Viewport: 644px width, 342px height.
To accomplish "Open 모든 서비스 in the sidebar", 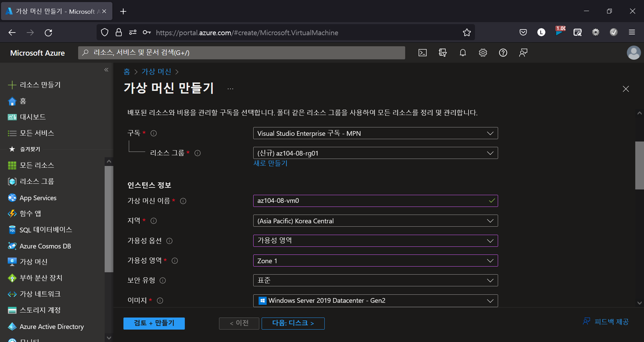I will (x=31, y=133).
